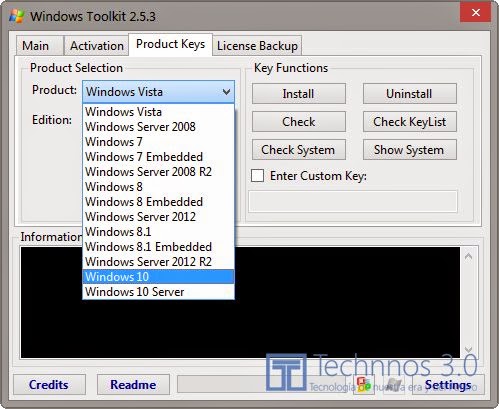Image resolution: width=499 pixels, height=409 pixels.
Task: Click the Show System button
Action: (410, 150)
